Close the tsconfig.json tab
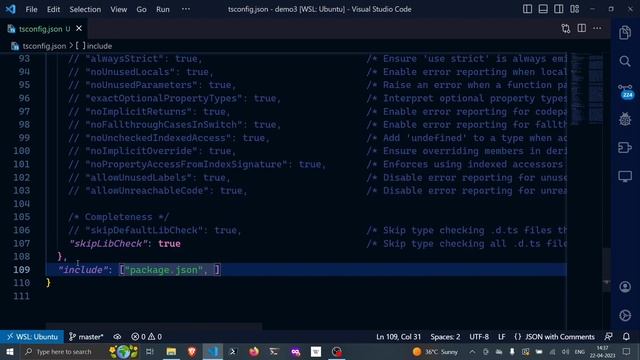 (x=79, y=29)
